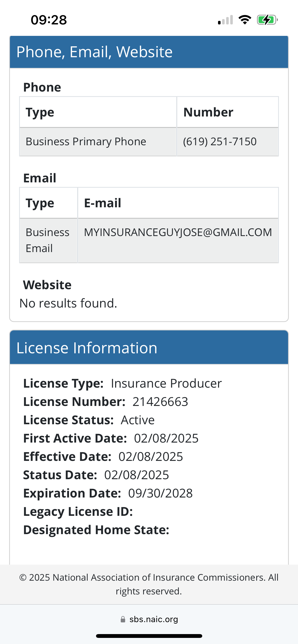Tap the license number 21426663
This screenshot has width=298, height=644.
(160, 402)
